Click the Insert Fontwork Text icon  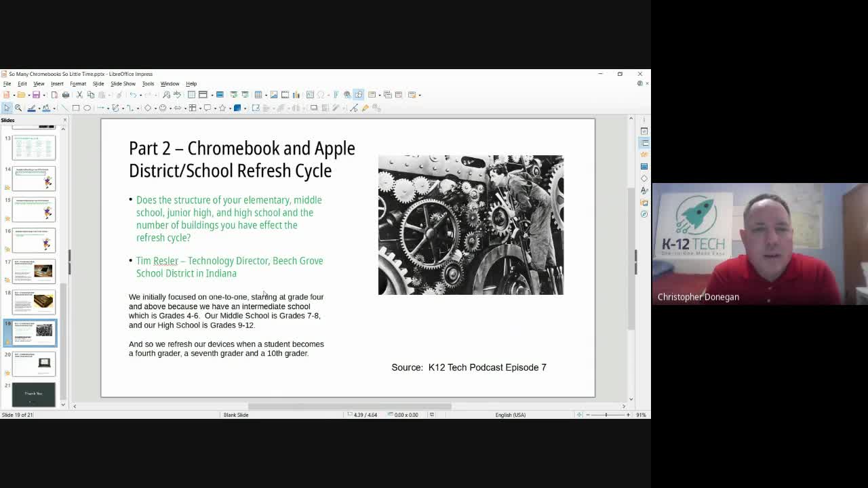click(336, 95)
